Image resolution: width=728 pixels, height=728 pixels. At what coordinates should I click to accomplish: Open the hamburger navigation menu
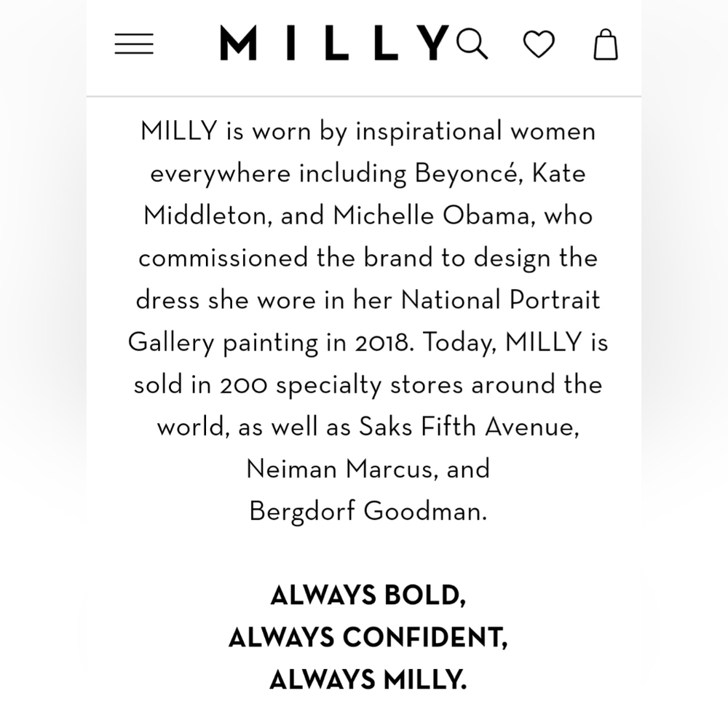pyautogui.click(x=134, y=44)
